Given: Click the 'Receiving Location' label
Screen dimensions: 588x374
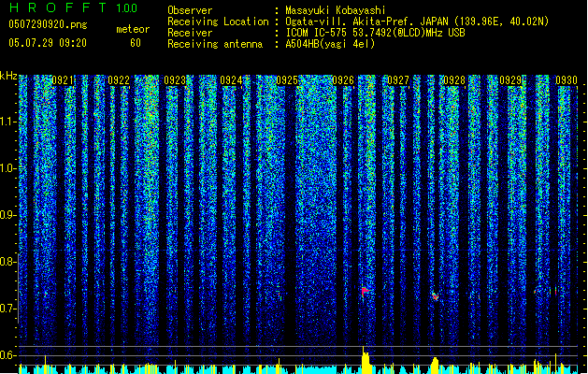Looking at the screenshot, I should pos(218,22).
